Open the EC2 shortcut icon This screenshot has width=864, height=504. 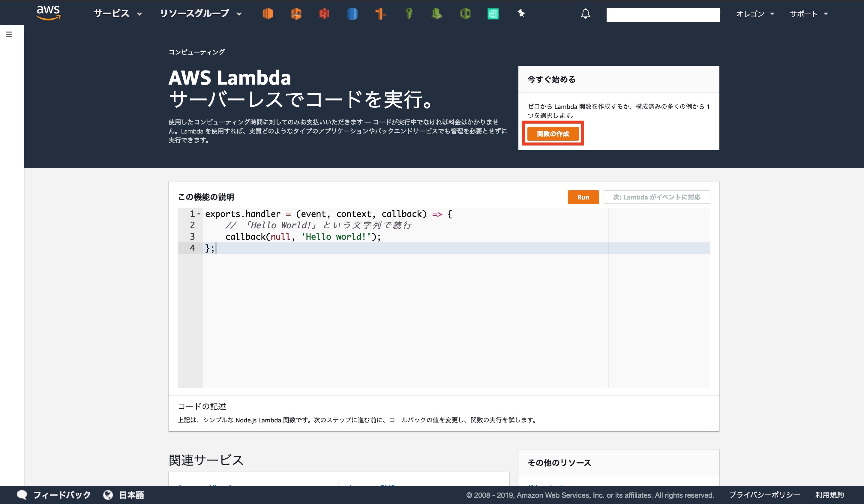pos(268,14)
